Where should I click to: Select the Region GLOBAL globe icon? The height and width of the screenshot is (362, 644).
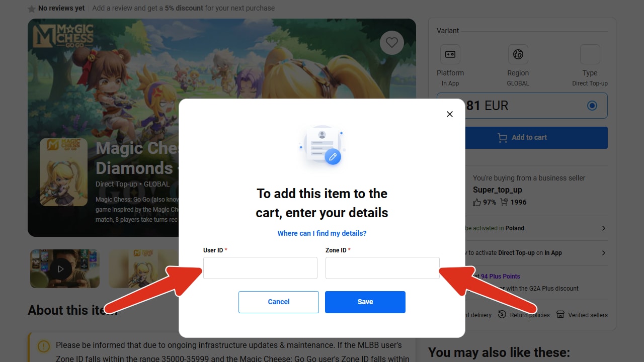pyautogui.click(x=518, y=54)
